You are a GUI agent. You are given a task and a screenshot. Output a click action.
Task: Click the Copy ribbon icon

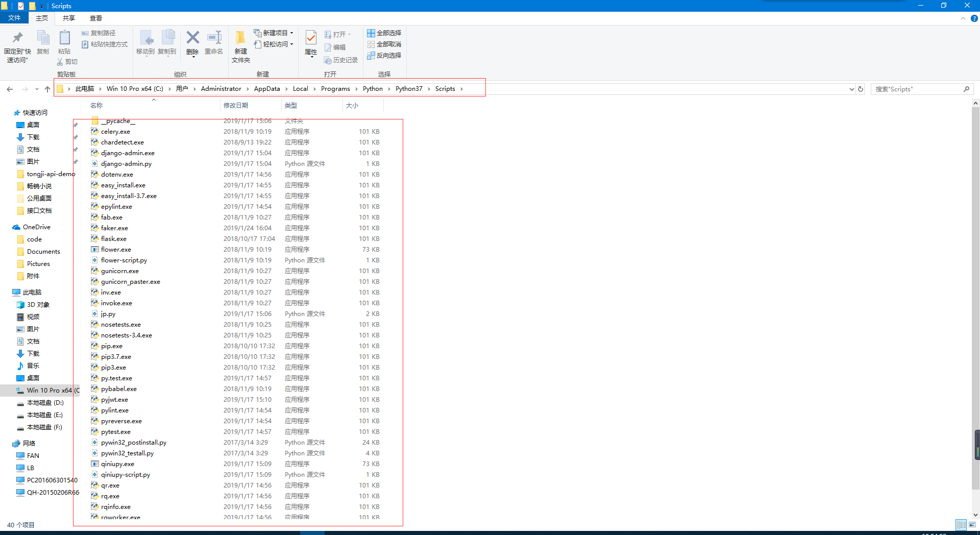(43, 43)
